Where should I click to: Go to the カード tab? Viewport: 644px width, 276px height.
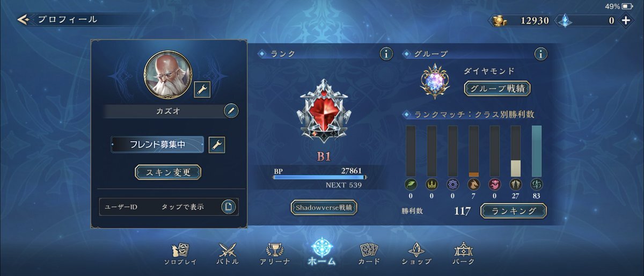(369, 254)
